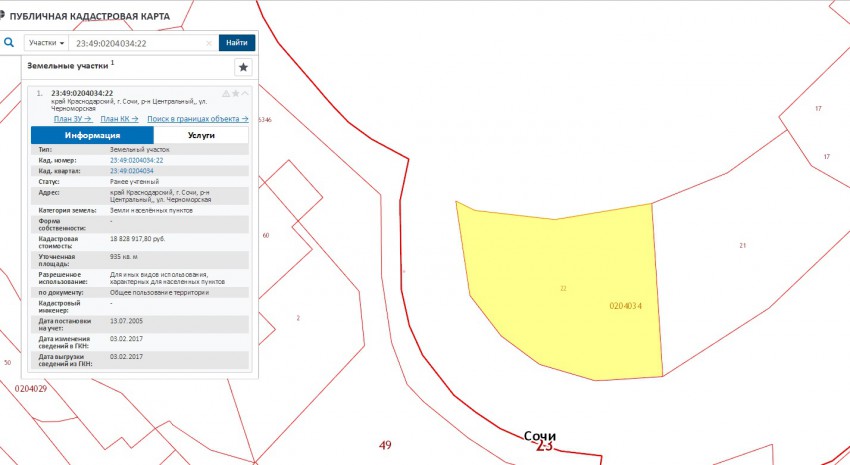Click parcel 21 on the map
The width and height of the screenshot is (850, 465).
[742, 245]
